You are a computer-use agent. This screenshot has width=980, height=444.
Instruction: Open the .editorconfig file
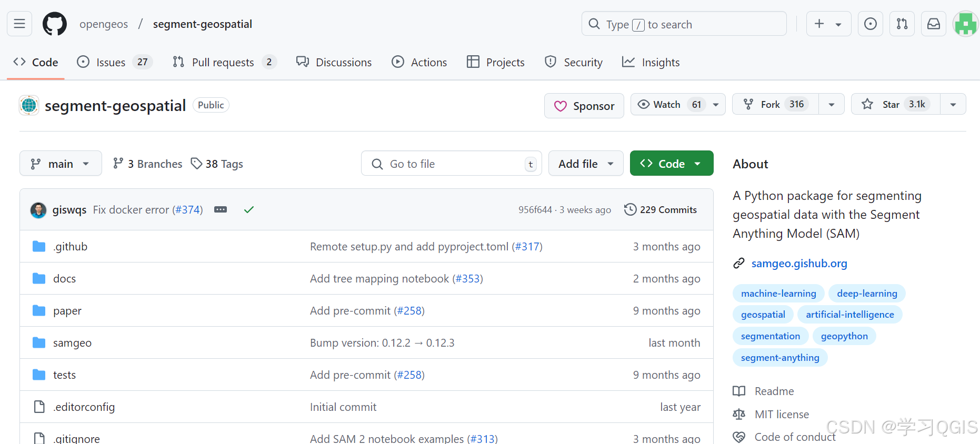(x=84, y=407)
